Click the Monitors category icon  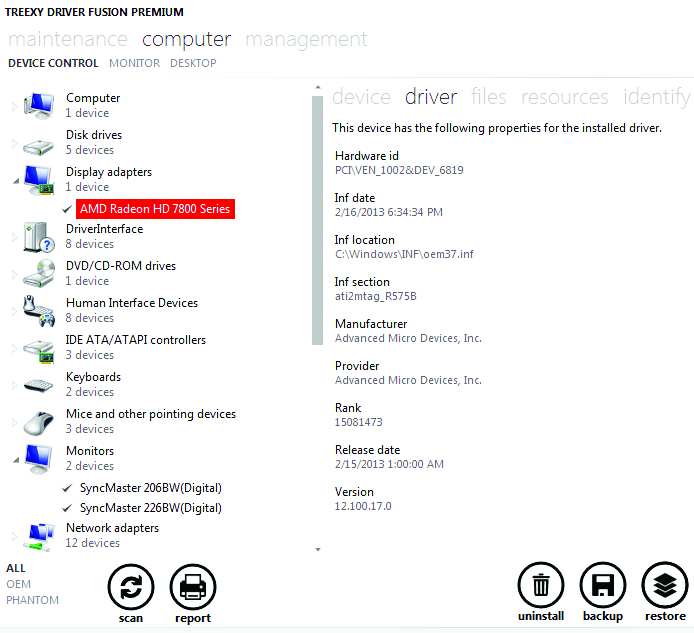point(39,459)
